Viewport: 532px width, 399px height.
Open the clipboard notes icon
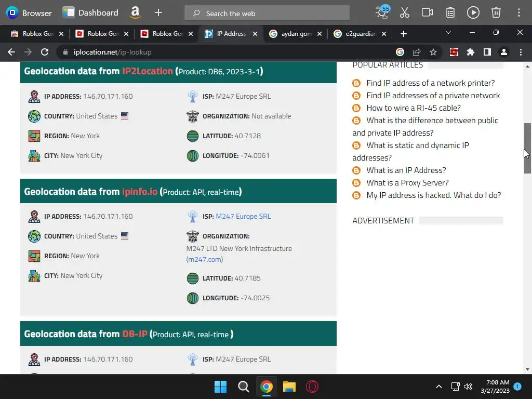(x=450, y=13)
